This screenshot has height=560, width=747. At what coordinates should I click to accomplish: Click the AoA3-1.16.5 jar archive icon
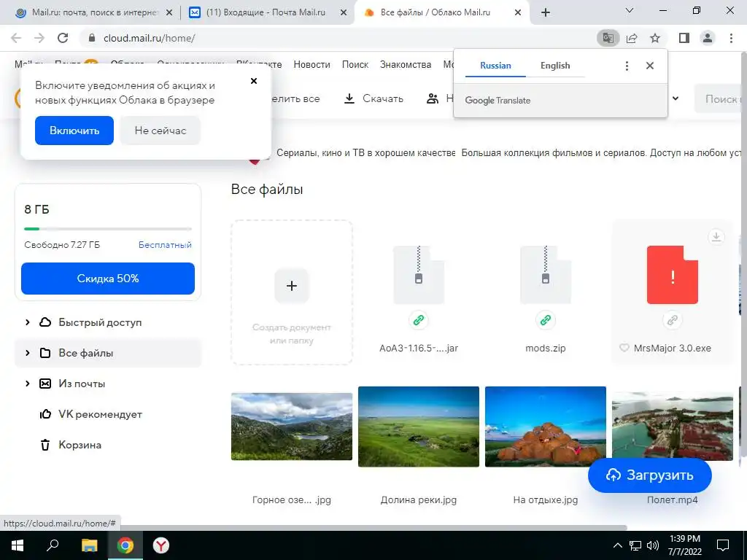(x=419, y=275)
